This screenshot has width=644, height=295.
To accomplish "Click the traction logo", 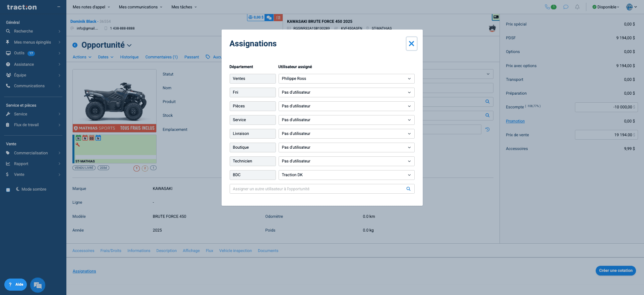I will pyautogui.click(x=22, y=7).
